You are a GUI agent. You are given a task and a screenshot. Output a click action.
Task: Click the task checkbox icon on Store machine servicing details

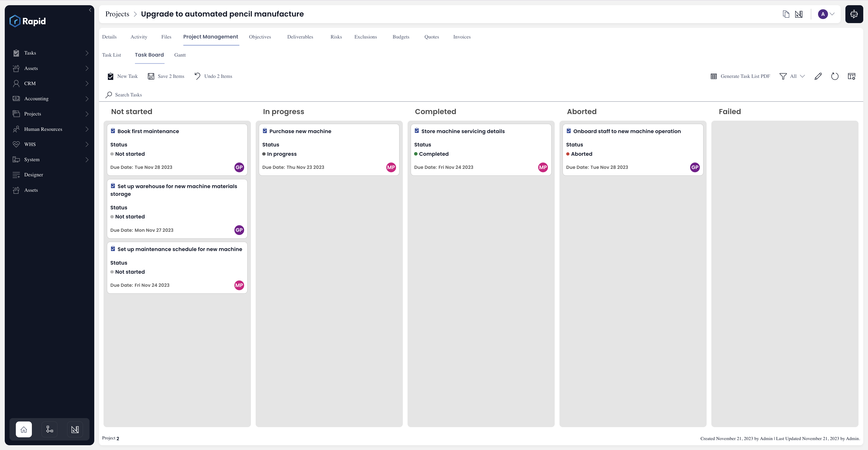pos(417,131)
